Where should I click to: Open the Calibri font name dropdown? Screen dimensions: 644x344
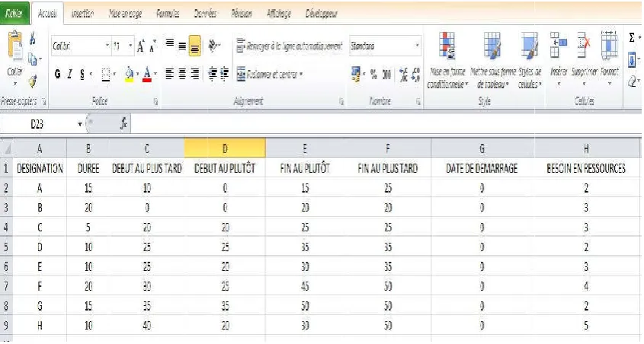tap(107, 46)
